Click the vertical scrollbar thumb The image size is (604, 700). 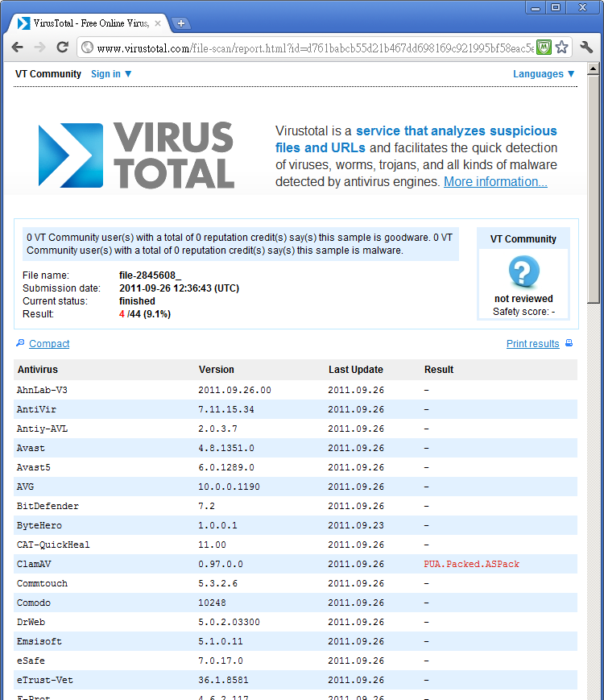point(594,189)
